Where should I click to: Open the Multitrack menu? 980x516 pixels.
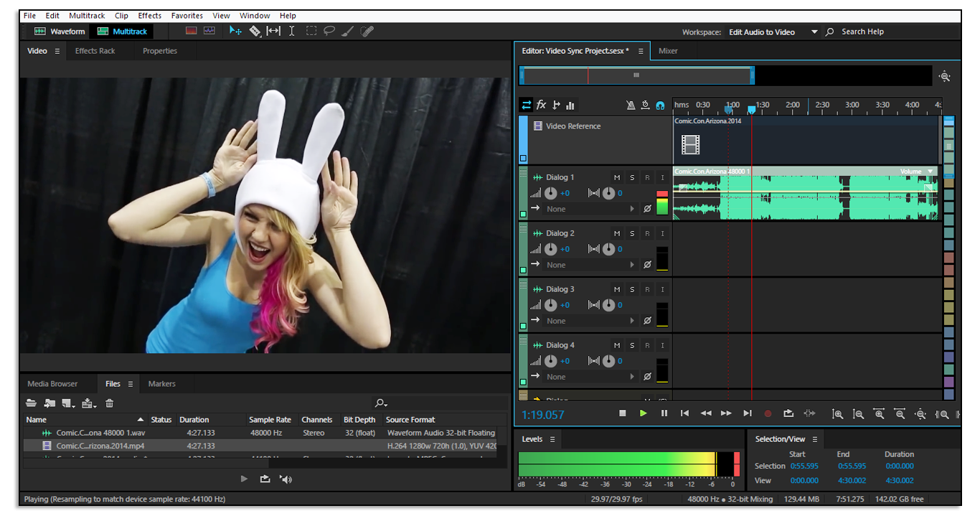tap(86, 15)
